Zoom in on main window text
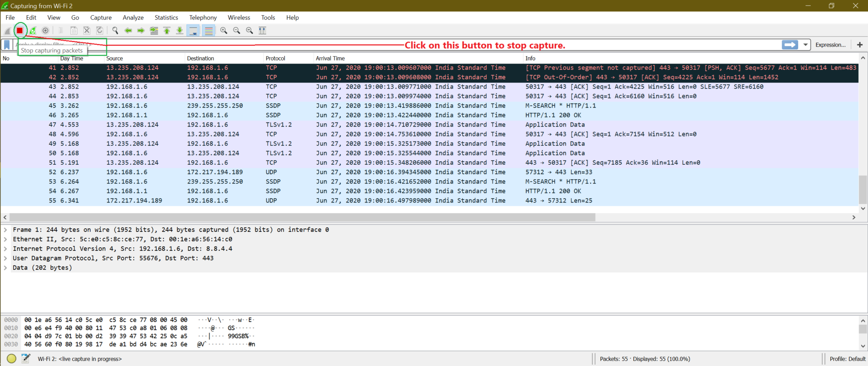Screen dimensions: 868x366 tap(223, 30)
